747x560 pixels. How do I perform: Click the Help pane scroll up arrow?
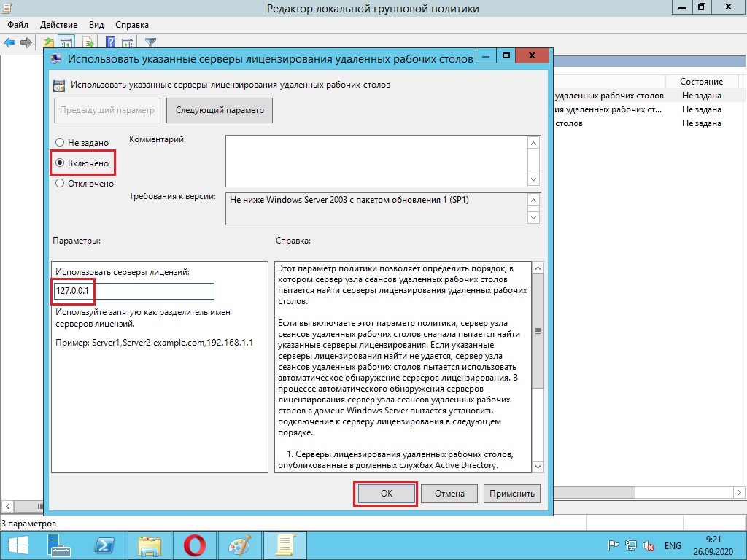[x=538, y=268]
